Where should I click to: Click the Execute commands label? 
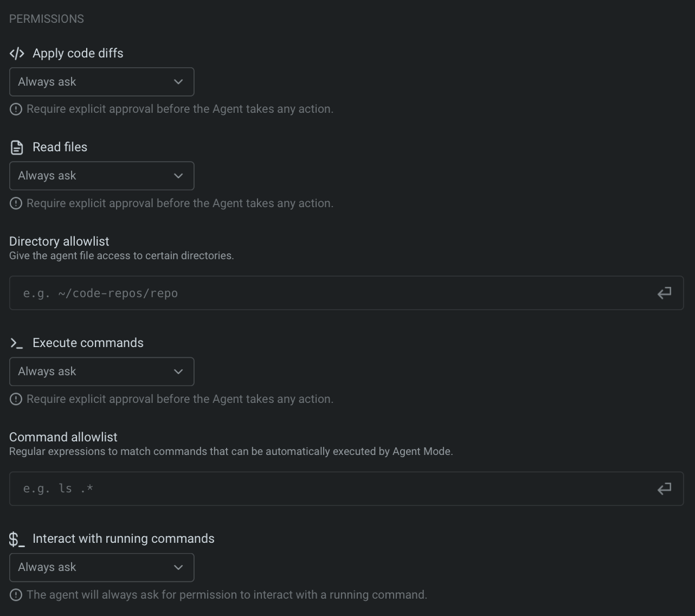tap(88, 343)
